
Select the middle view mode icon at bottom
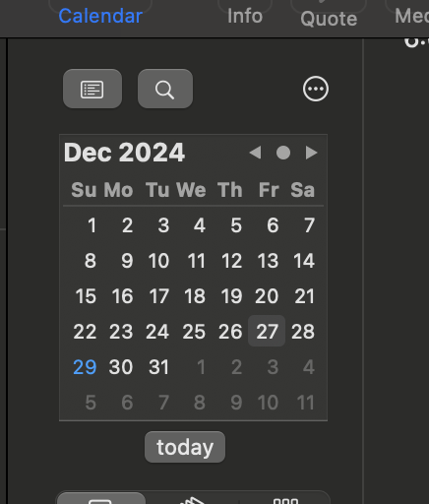(x=192, y=500)
